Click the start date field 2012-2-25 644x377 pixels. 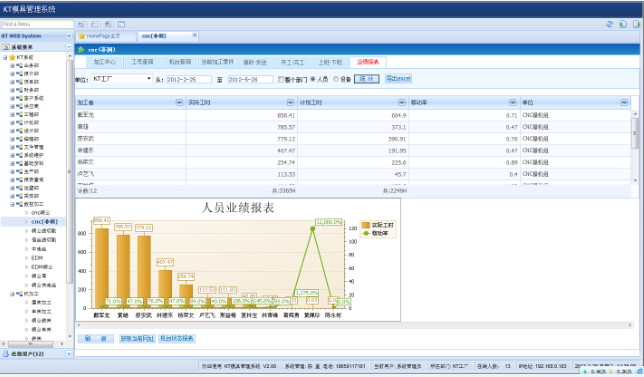[x=189, y=79]
